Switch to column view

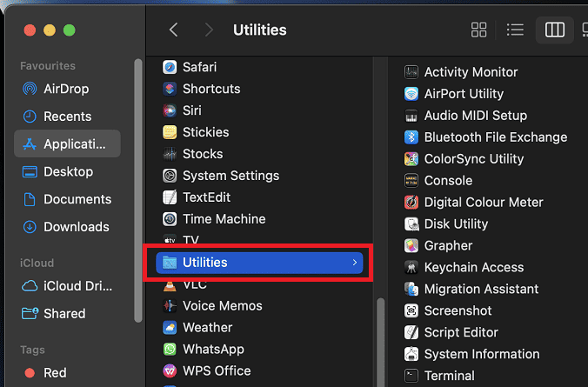click(x=555, y=30)
